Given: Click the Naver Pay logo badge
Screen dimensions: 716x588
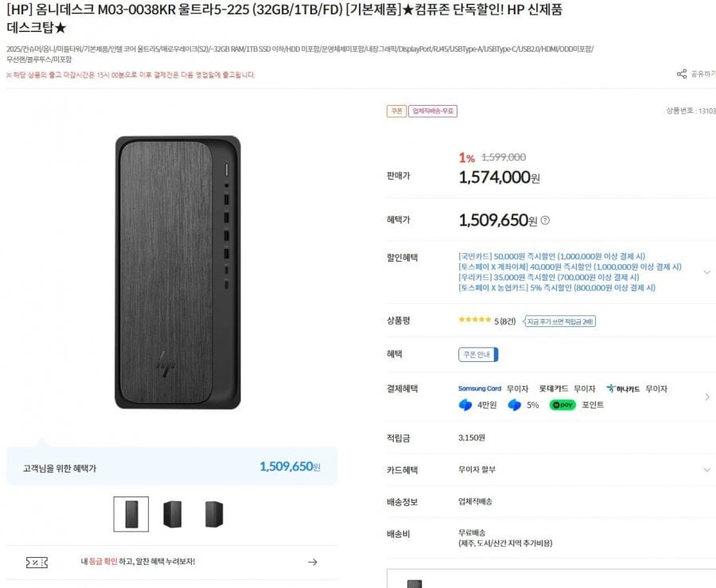Looking at the screenshot, I should [562, 405].
